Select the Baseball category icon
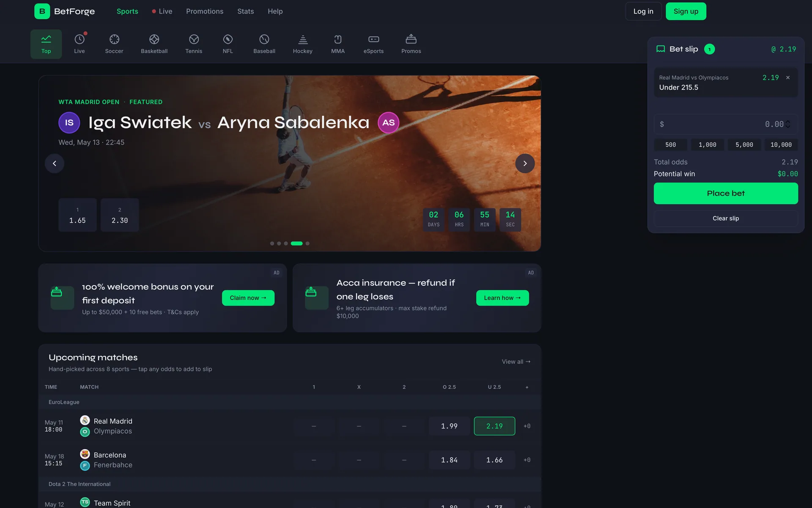The image size is (812, 508). 264,39
